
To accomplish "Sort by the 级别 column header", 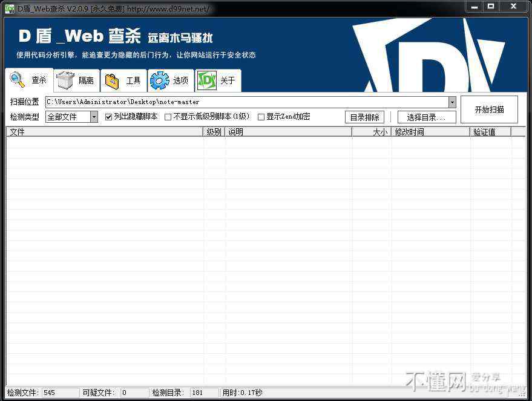I will (214, 132).
